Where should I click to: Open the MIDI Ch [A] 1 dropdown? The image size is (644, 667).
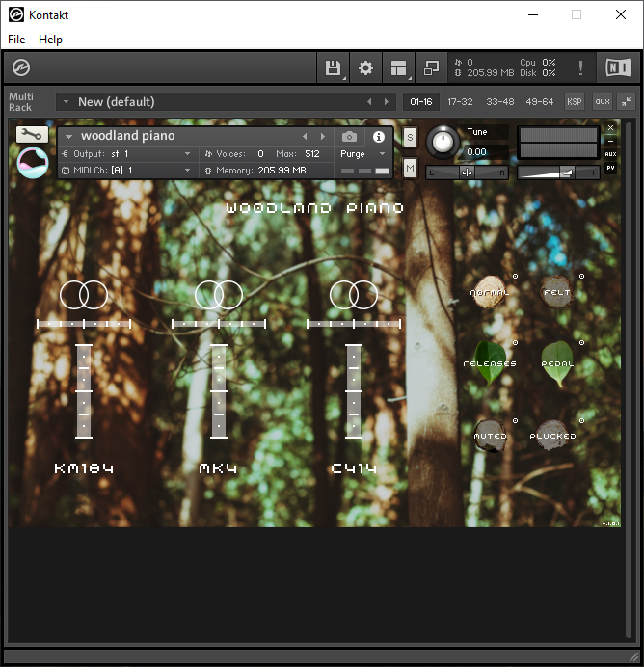coord(128,171)
